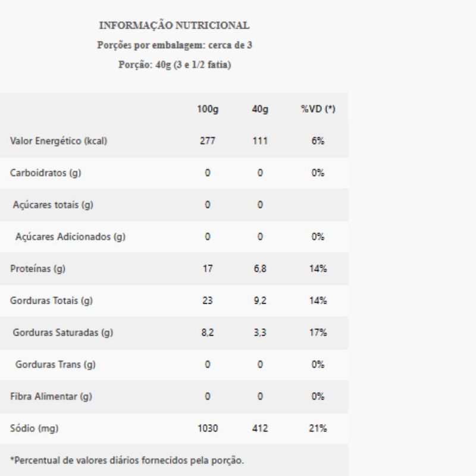This screenshot has height=476, width=476.
Task: Click the Fibra Alimentar (g) label
Action: (x=51, y=396)
